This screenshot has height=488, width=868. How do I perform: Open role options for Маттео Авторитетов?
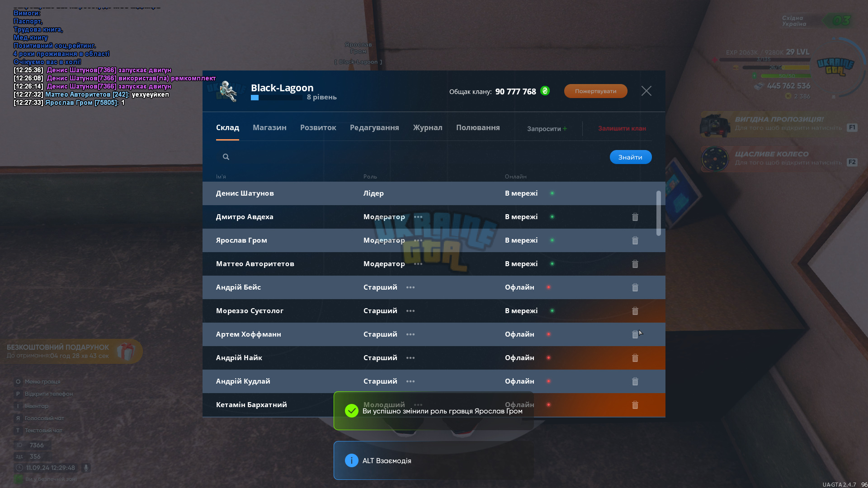[x=418, y=264]
